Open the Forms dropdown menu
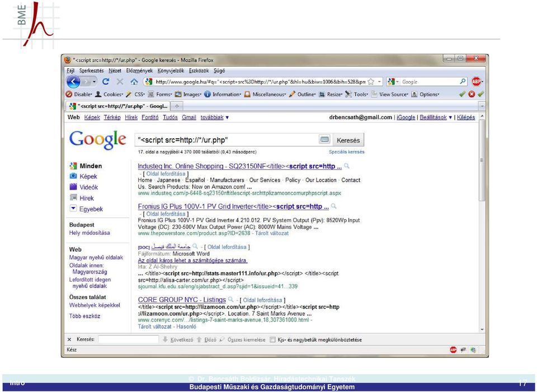Screen dimensions: 537x392 tap(160, 94)
